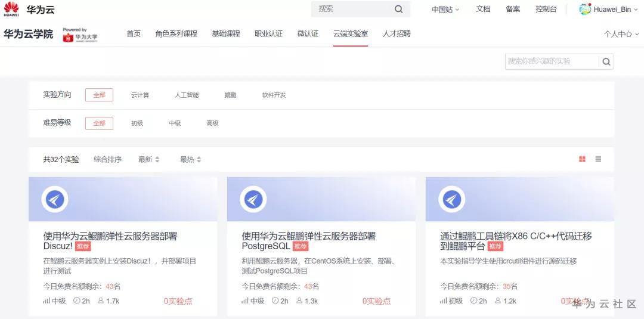Open experiment 部署 PostgreSQL title
Image resolution: width=644 pixels, height=319 pixels.
(308, 241)
